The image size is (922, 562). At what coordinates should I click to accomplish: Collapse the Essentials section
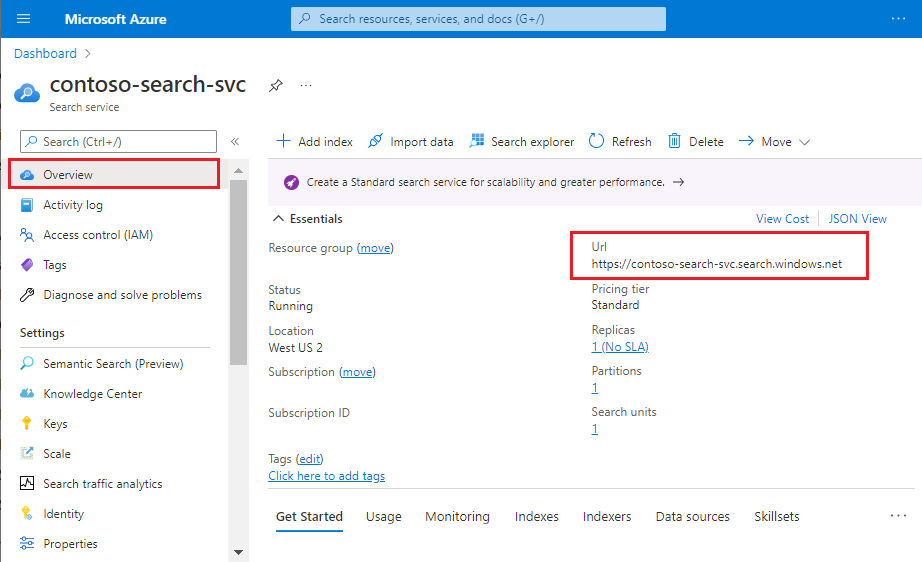[x=277, y=219]
